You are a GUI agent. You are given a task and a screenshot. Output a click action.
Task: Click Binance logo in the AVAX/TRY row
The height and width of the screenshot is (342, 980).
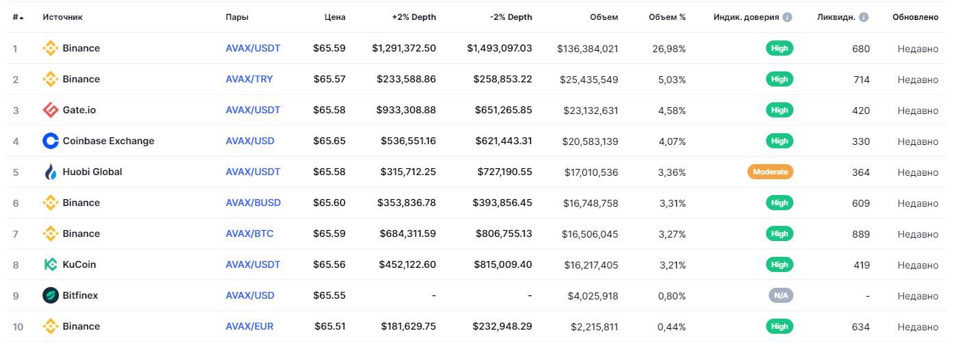pyautogui.click(x=51, y=79)
